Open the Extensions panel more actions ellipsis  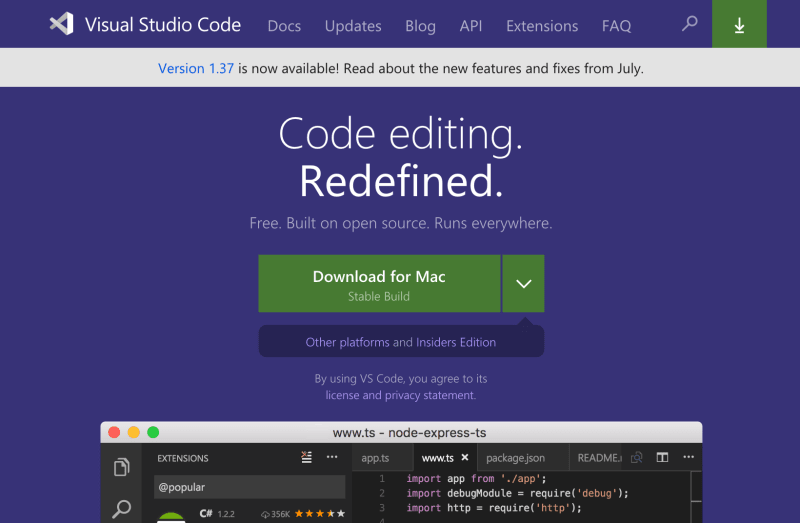pyautogui.click(x=332, y=457)
